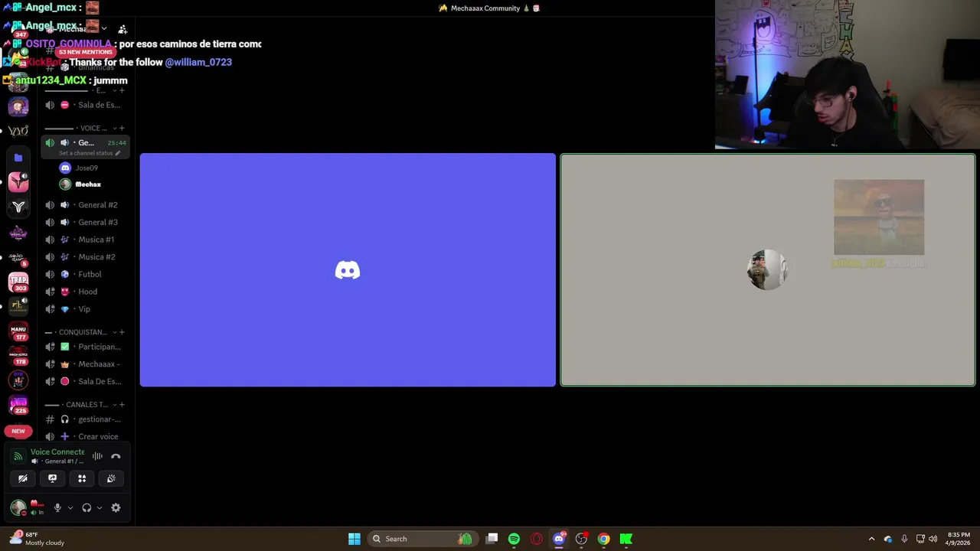The height and width of the screenshot is (551, 980).
Task: Open the VYO server icon
Action: (x=18, y=131)
